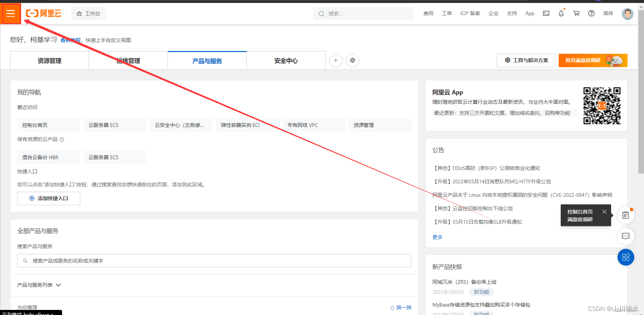Image resolution: width=644 pixels, height=315 pixels.
Task: Switch language via 简体
Action: (x=608, y=13)
